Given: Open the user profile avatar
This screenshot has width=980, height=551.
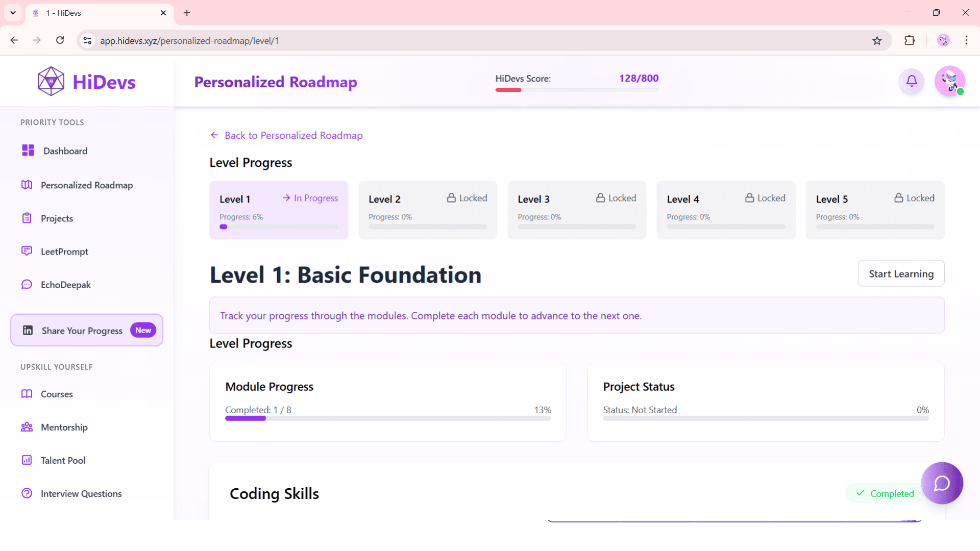Looking at the screenshot, I should coord(949,81).
